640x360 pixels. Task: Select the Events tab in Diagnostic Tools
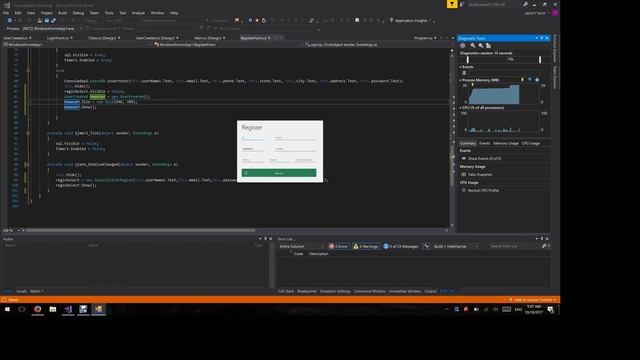(x=484, y=143)
